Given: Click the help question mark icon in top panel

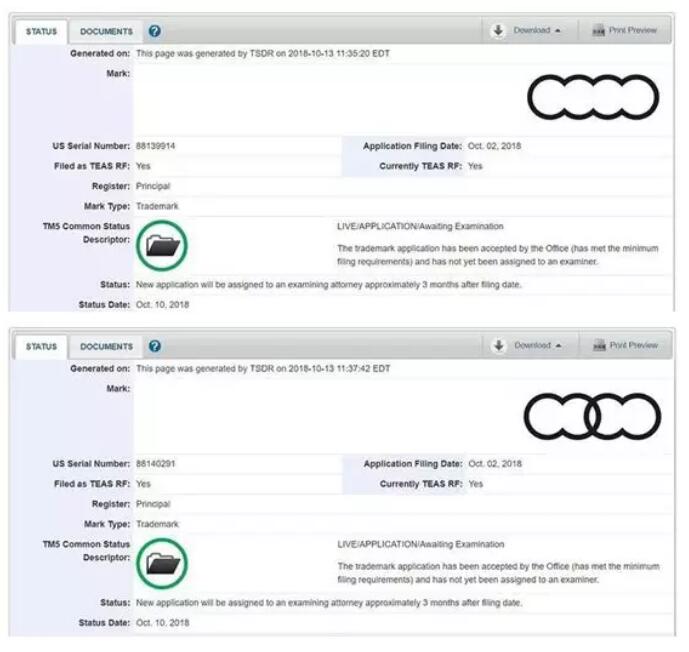Looking at the screenshot, I should coord(155,31).
